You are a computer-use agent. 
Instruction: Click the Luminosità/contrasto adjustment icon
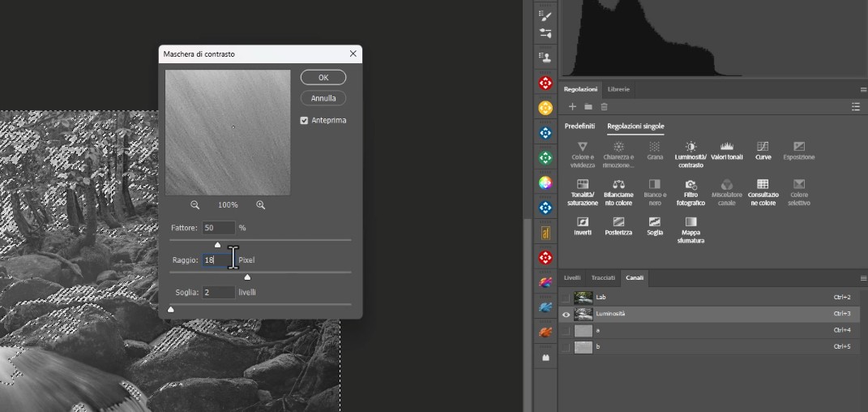pyautogui.click(x=691, y=147)
